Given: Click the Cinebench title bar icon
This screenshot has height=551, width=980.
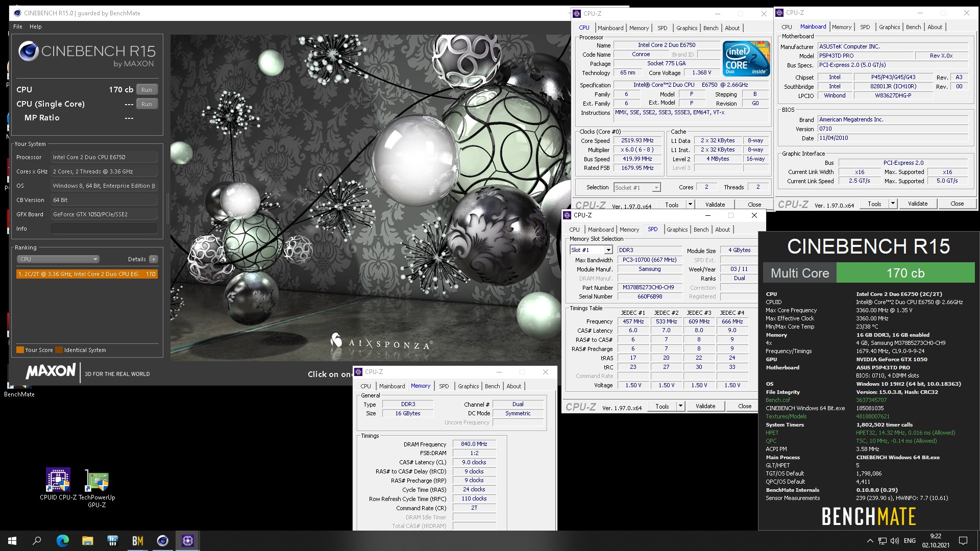Looking at the screenshot, I should [17, 13].
